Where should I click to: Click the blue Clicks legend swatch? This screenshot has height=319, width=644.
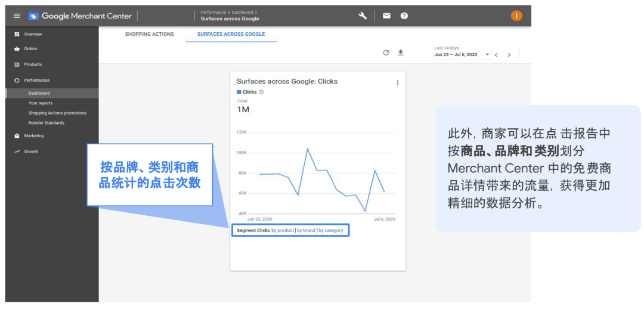(239, 92)
